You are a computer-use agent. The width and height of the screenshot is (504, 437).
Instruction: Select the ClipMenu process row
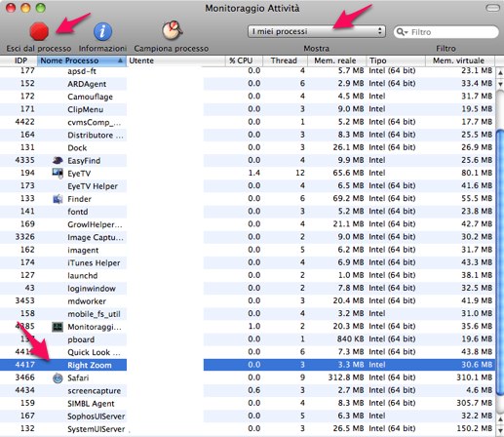[x=247, y=109]
